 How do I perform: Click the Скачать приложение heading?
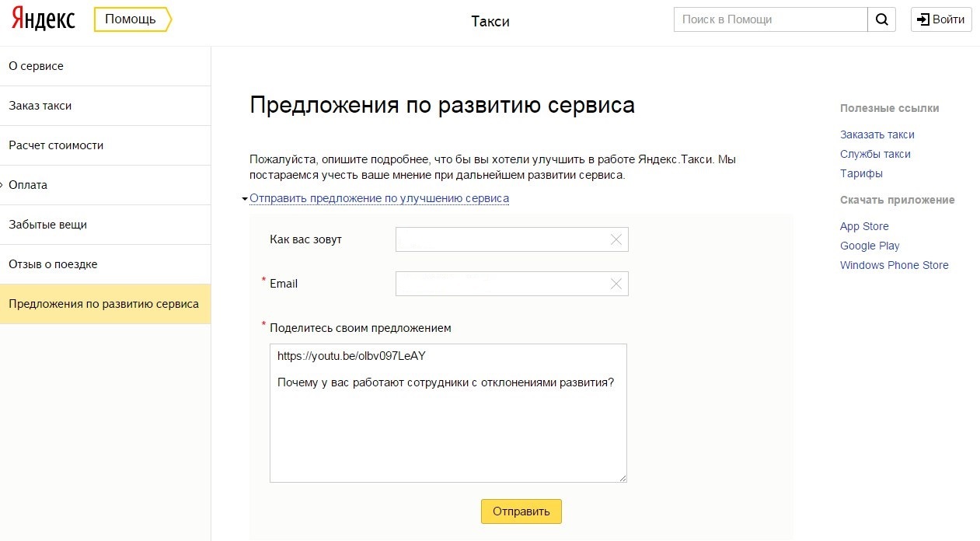pyautogui.click(x=897, y=200)
